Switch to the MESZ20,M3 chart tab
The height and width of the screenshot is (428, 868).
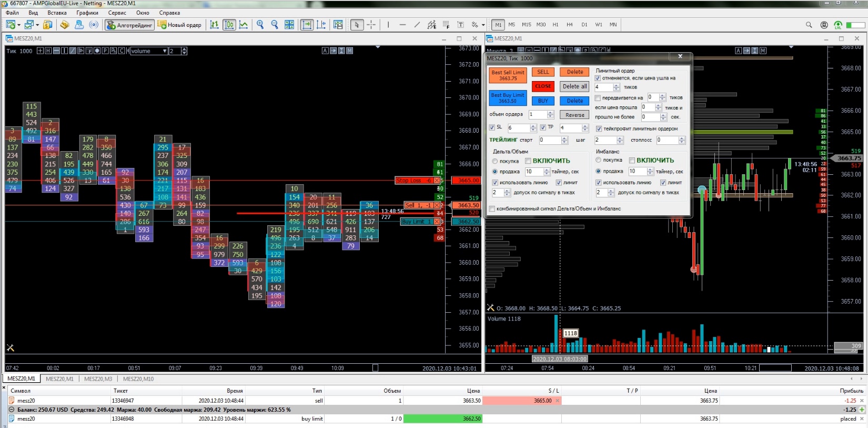tap(98, 379)
